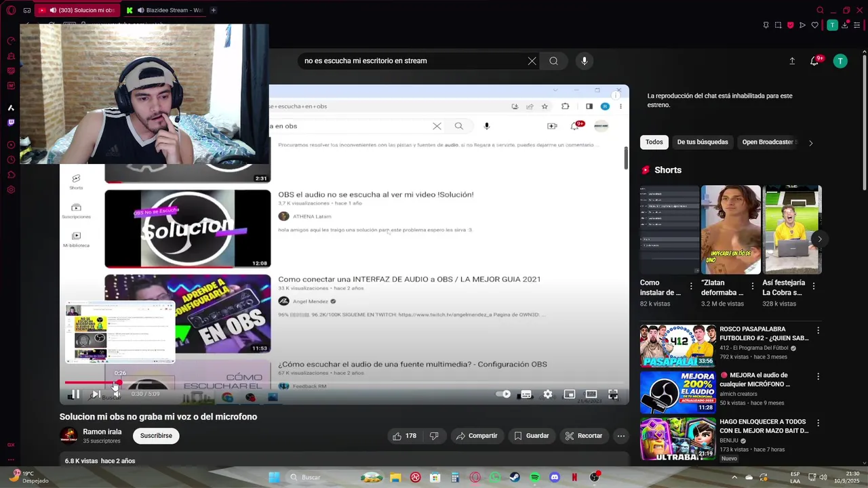The image size is (868, 488).
Task: Open Spotify from the taskbar
Action: (x=534, y=477)
